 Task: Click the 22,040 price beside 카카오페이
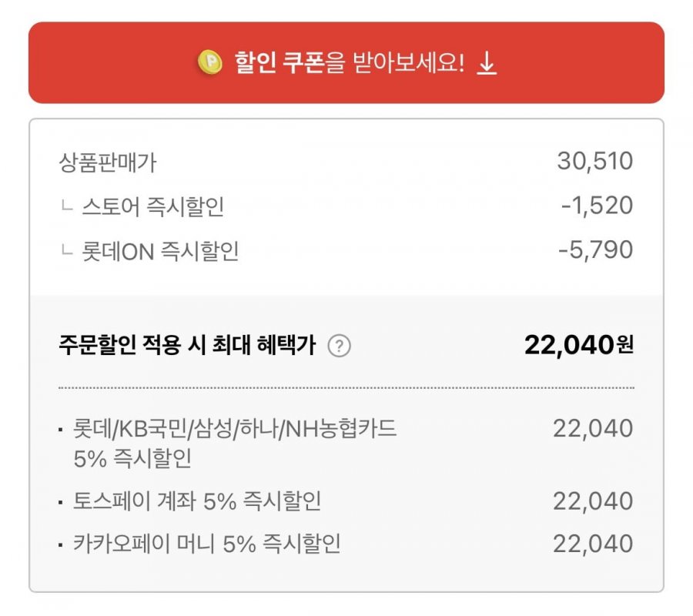pyautogui.click(x=593, y=544)
